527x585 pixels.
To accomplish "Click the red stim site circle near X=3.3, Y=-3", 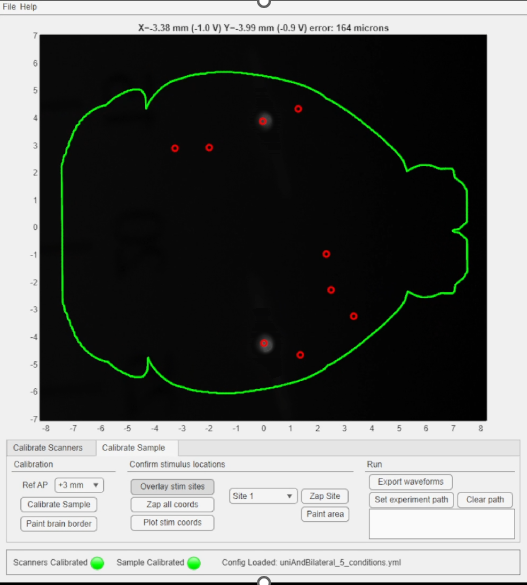I will (x=354, y=316).
